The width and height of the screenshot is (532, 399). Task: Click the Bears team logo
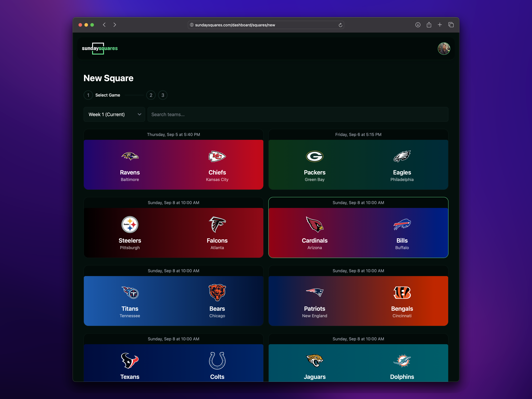pos(217,293)
